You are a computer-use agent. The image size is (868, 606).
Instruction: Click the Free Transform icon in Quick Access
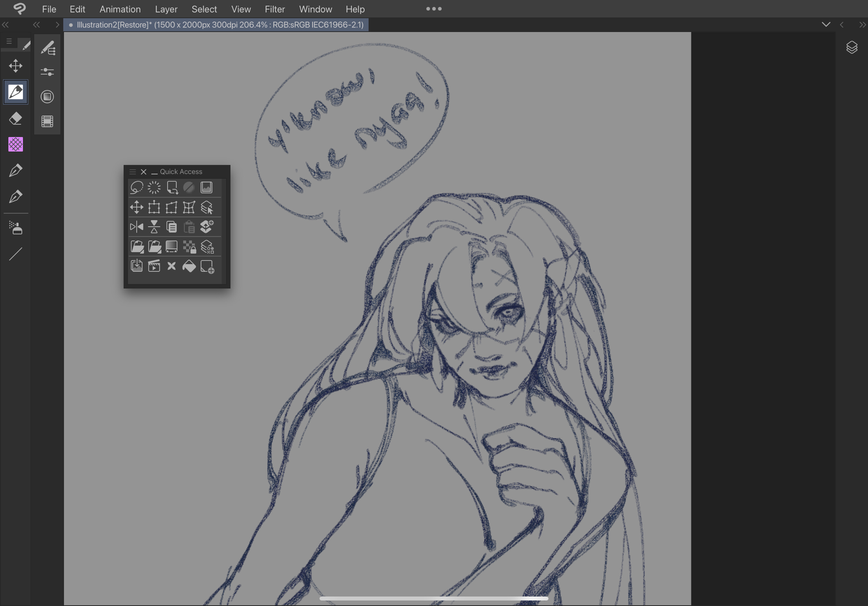[171, 207]
